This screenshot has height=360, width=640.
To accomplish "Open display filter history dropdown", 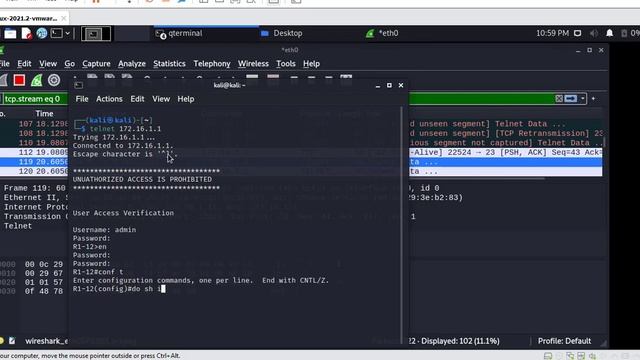I will click(x=582, y=98).
